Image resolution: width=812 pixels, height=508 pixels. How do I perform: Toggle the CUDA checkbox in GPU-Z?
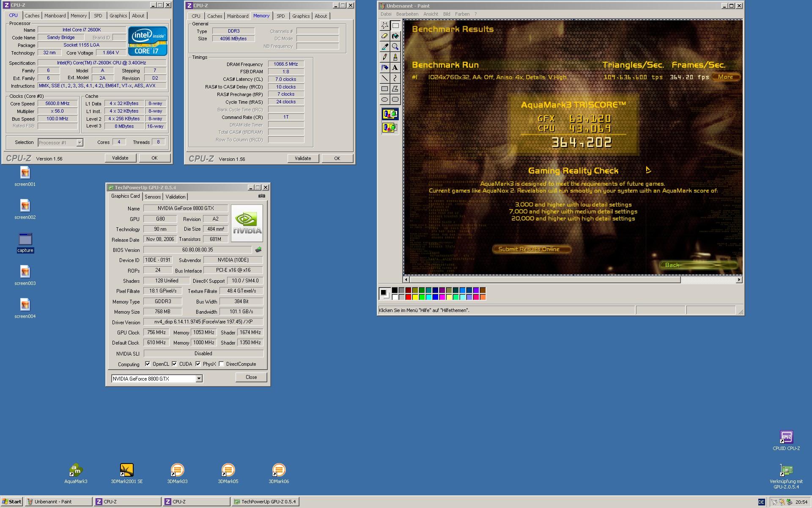[x=174, y=364]
